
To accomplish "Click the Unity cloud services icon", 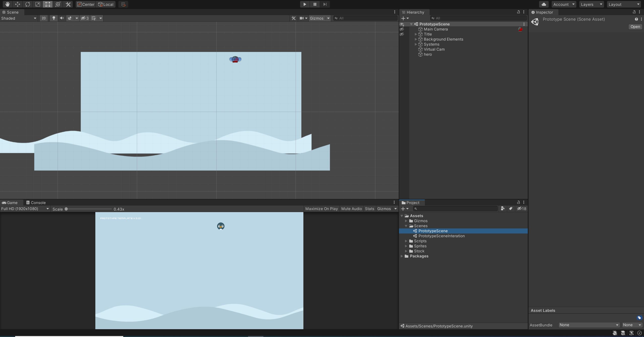I will 544,4.
